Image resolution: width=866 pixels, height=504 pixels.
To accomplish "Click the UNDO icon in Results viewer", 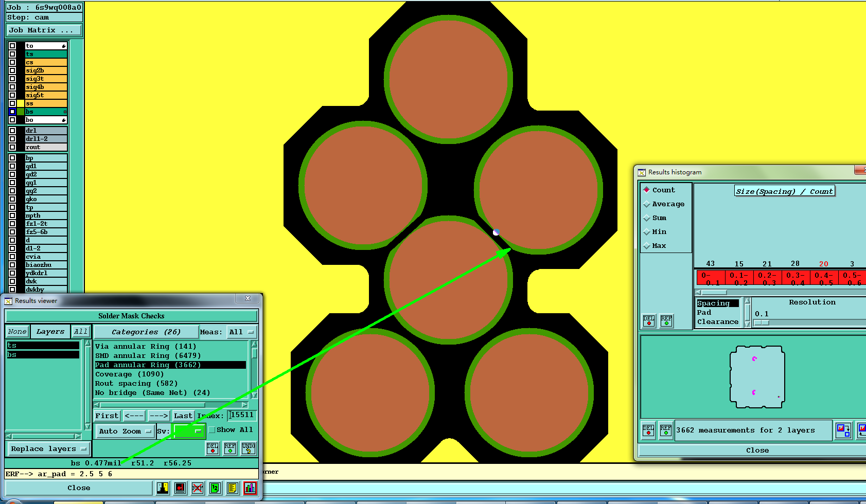I will tap(249, 448).
